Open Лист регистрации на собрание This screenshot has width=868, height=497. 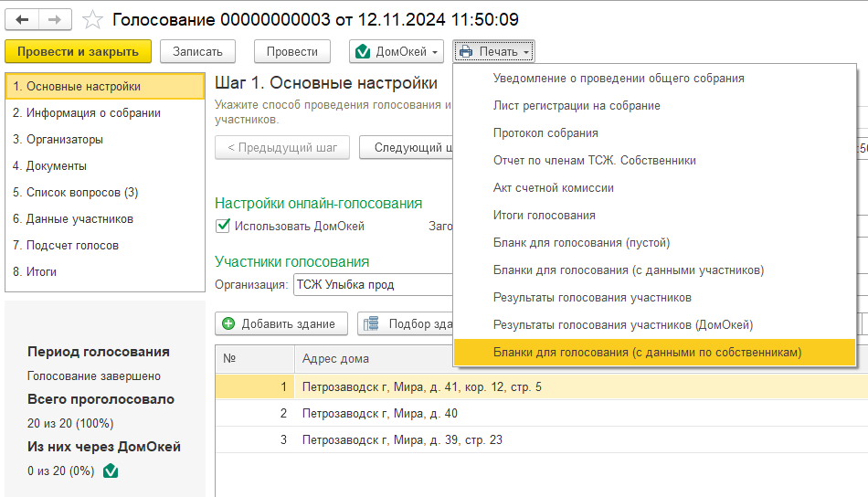click(577, 106)
